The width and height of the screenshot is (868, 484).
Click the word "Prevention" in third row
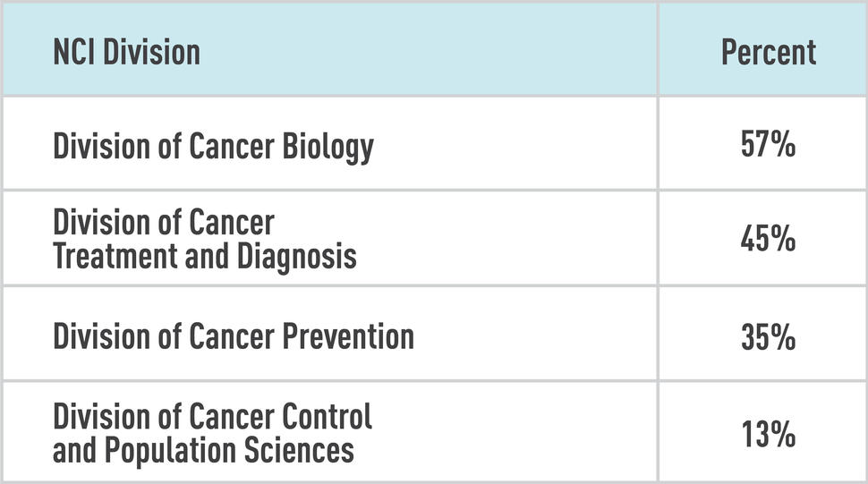tap(348, 336)
